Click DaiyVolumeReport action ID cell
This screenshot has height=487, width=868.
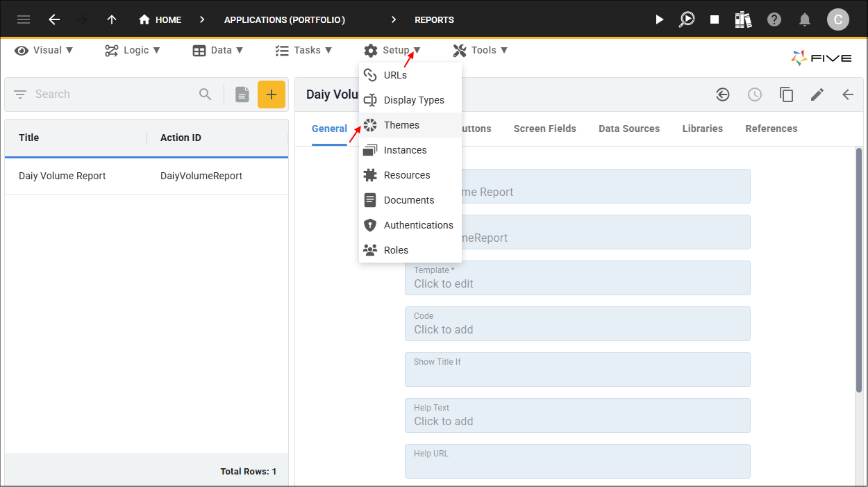tap(201, 176)
